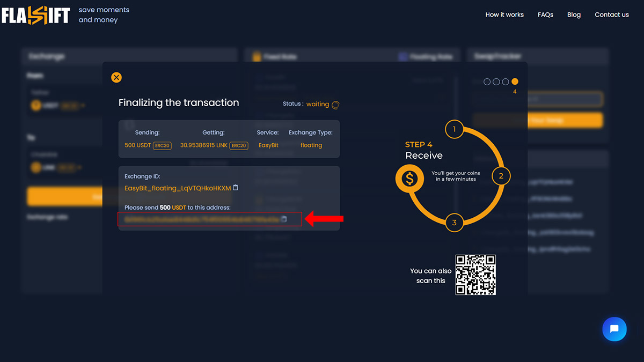Image resolution: width=644 pixels, height=362 pixels.
Task: Select step 3 circle on the progress ring
Action: [x=454, y=223]
